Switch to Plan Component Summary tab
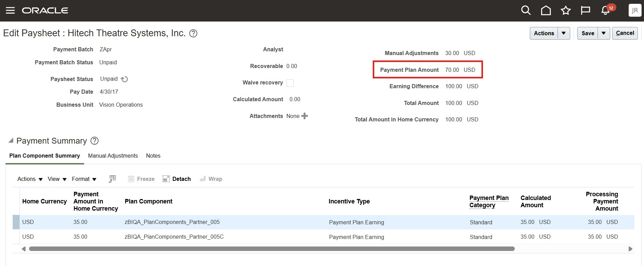Screen dimensions: 644x266 (44, 156)
